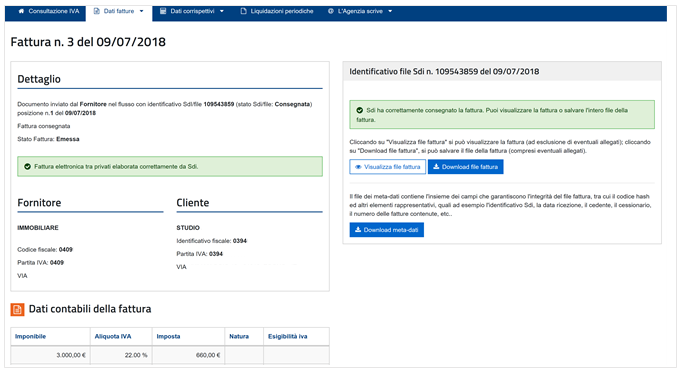684x374 pixels.
Task: Click the download icon in Download meta-dati
Action: coord(358,230)
